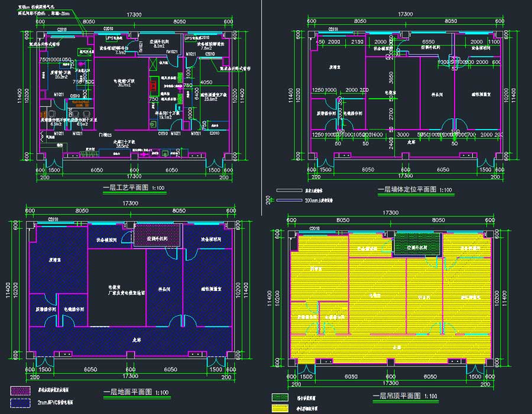The height and width of the screenshot is (414, 532).
Task: Select the 一层工艺平面图 drawing title
Action: tap(126, 189)
